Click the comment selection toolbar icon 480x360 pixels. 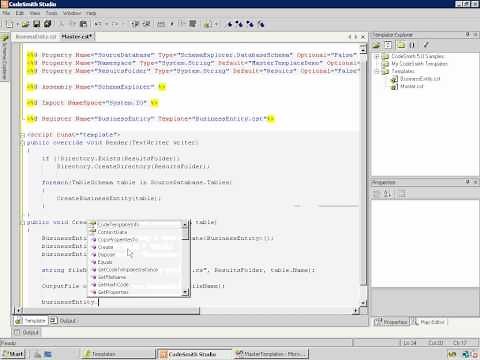[x=161, y=24]
